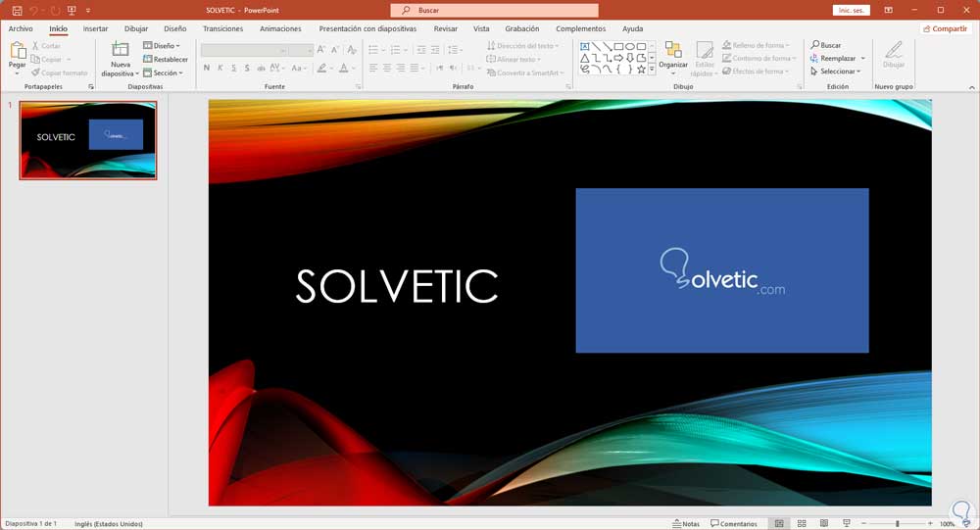Screen dimensions: 980x530
Task: Reset slide layout with Restablecer
Action: (x=166, y=60)
